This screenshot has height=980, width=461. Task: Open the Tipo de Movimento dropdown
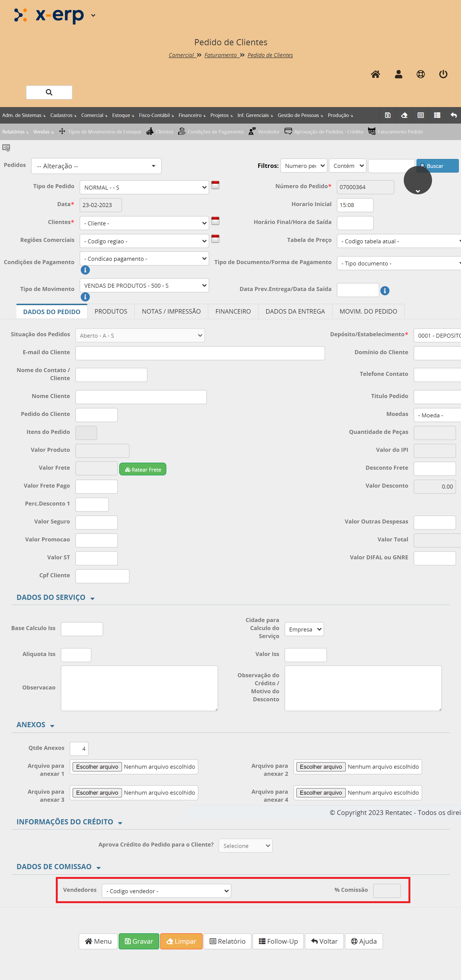tap(144, 286)
